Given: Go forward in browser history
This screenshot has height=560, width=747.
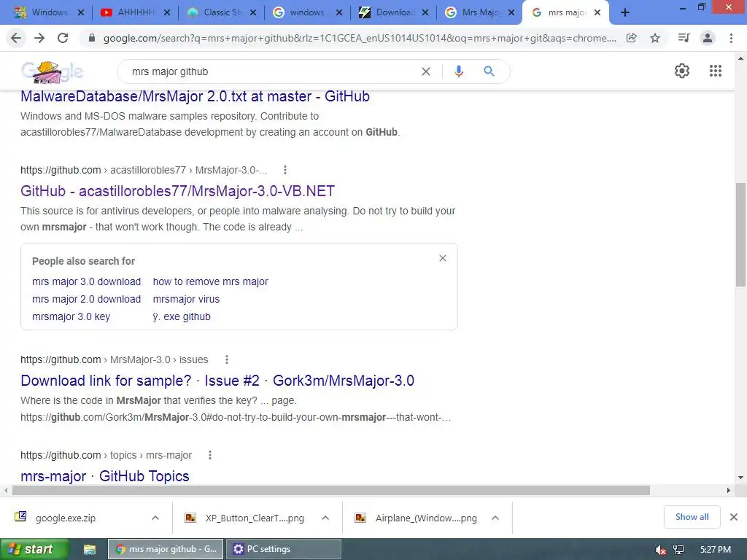Looking at the screenshot, I should pos(39,38).
